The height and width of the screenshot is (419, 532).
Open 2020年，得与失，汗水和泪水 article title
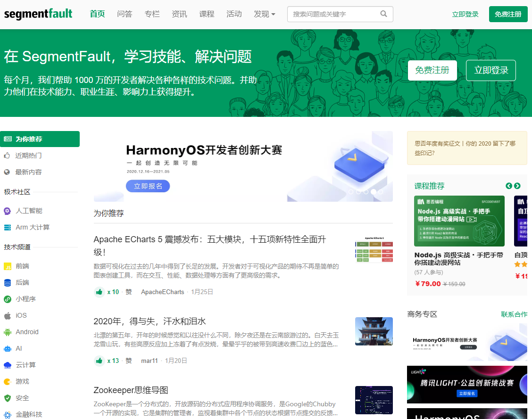[150, 321]
